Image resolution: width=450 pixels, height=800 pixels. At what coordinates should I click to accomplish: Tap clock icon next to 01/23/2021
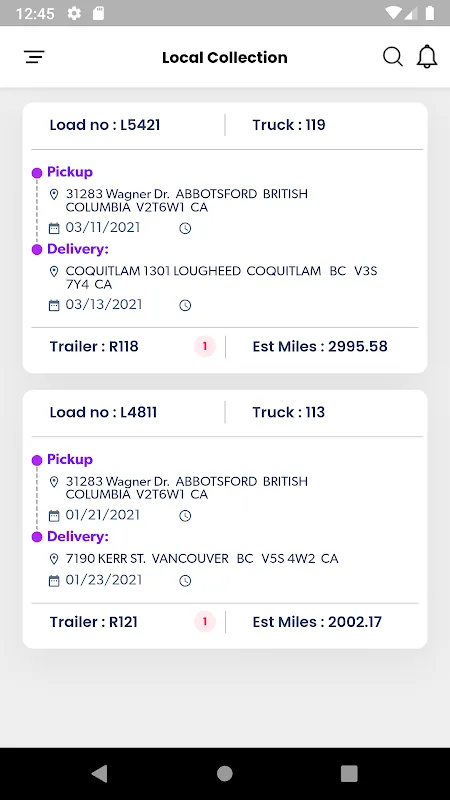click(x=185, y=581)
